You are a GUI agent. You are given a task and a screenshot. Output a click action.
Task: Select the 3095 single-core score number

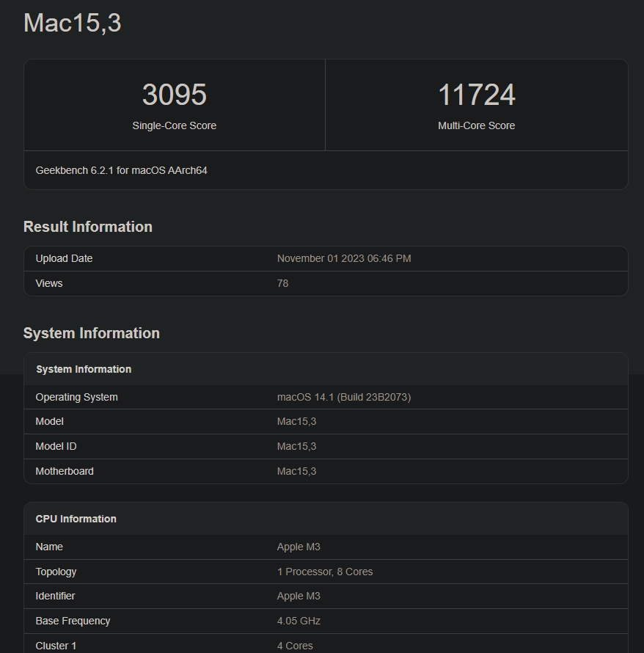pos(175,95)
